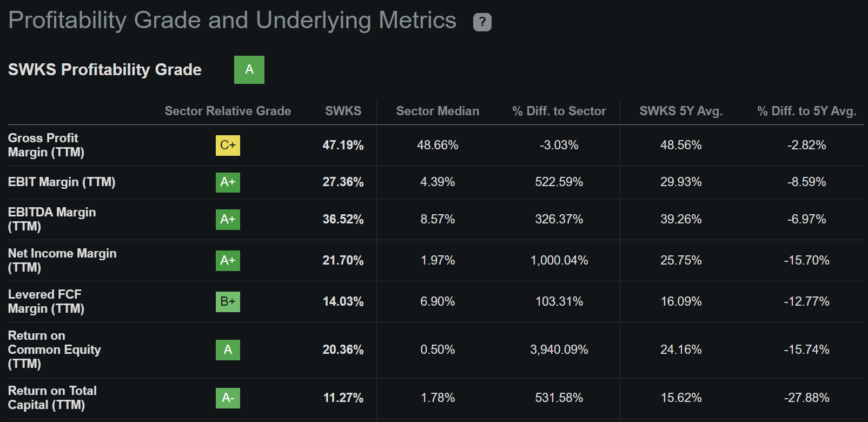Click the green A Profitability Grade badge

tap(249, 70)
